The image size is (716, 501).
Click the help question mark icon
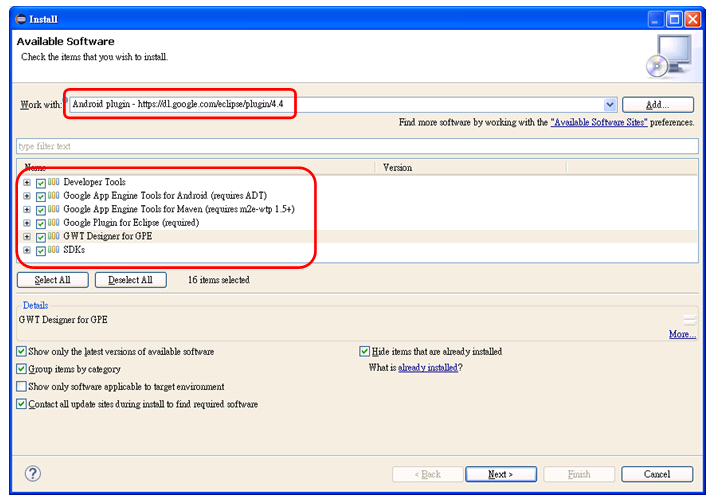click(x=33, y=474)
